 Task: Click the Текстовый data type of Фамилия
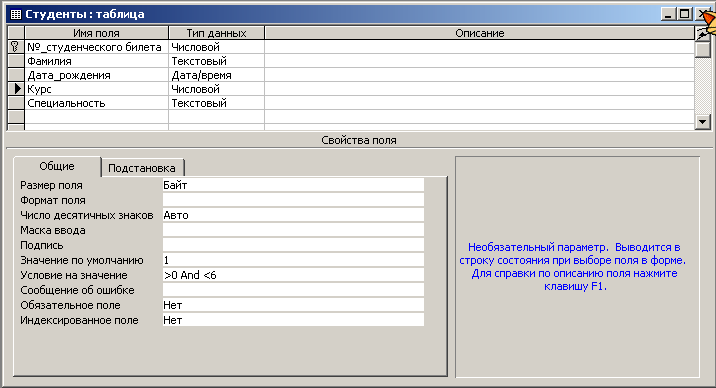216,61
